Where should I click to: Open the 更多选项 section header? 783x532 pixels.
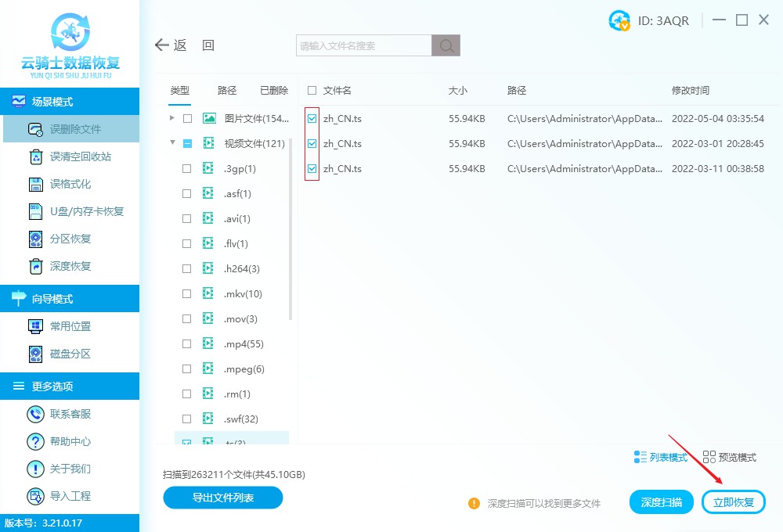pyautogui.click(x=70, y=386)
